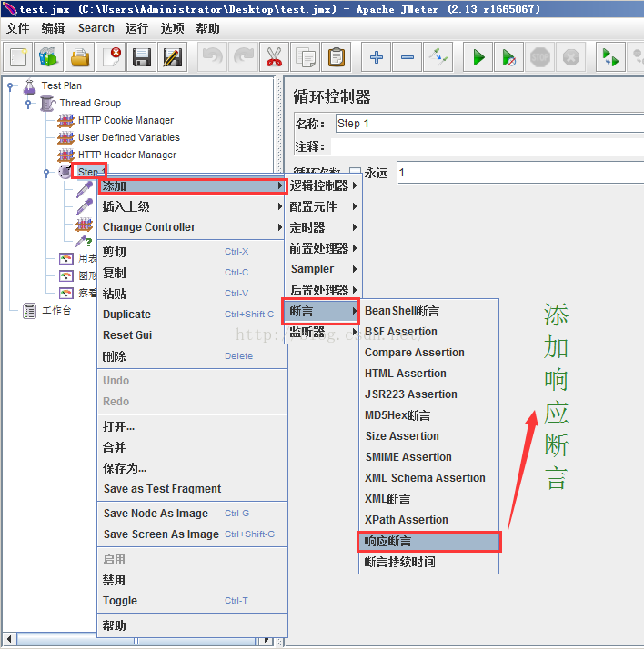Choose Toggle in context menu
This screenshot has width=644, height=649.
click(x=192, y=601)
